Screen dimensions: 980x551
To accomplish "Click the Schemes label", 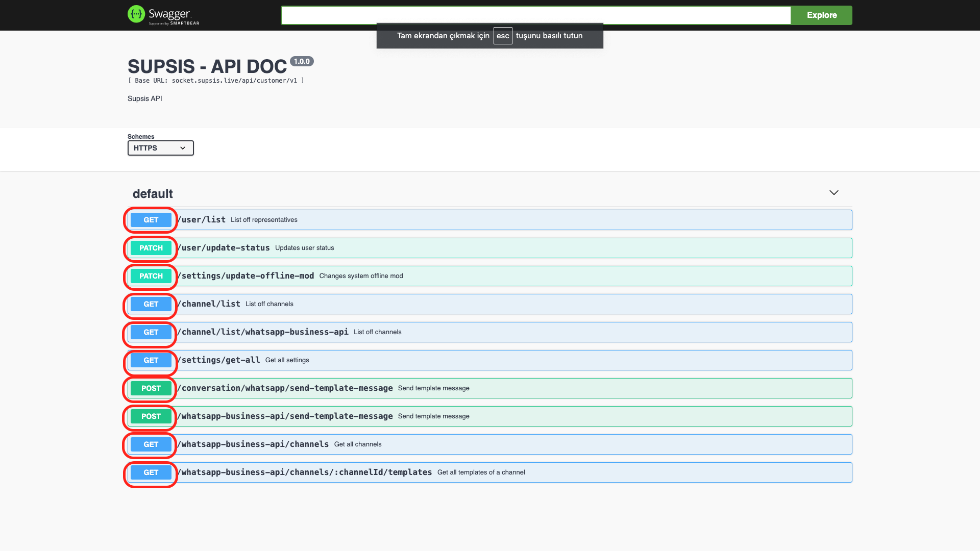I will (x=141, y=136).
